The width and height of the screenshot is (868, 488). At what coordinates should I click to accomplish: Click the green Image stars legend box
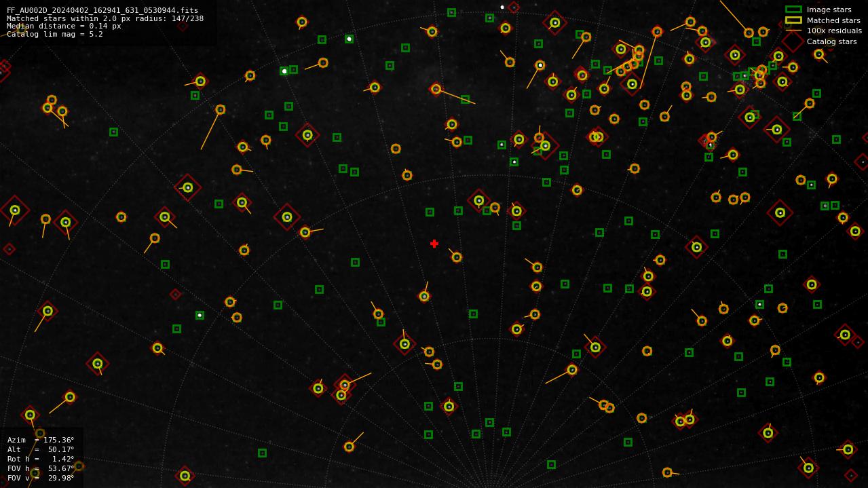coord(793,10)
